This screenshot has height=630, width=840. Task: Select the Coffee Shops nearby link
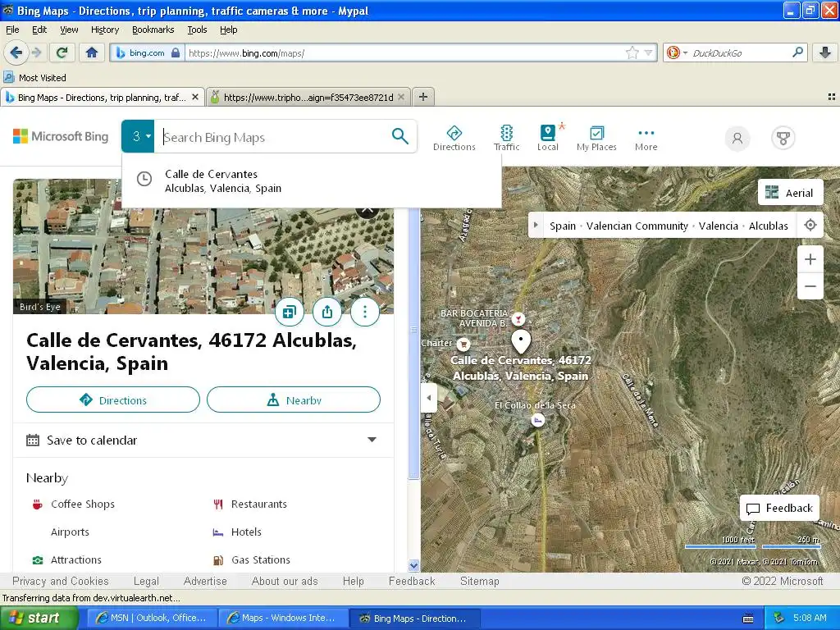click(83, 504)
